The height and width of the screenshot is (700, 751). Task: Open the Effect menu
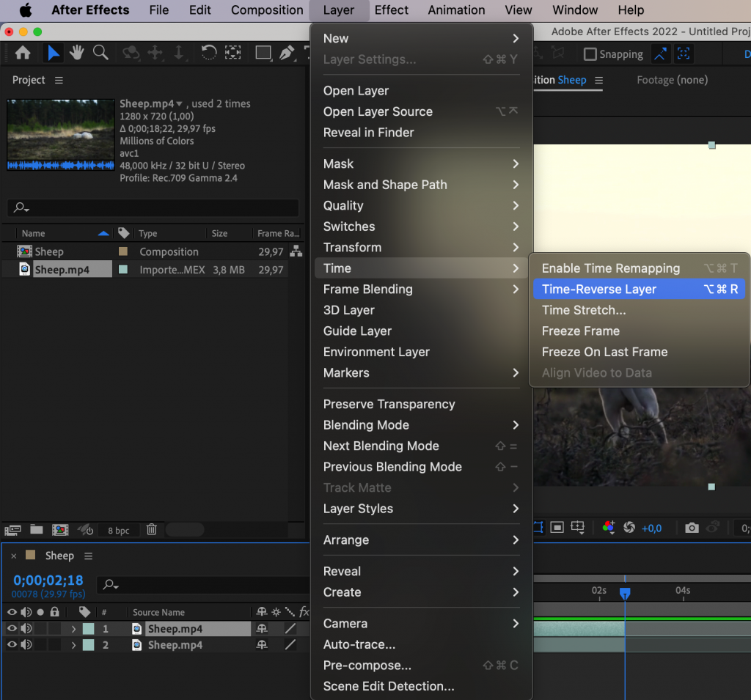pos(391,10)
